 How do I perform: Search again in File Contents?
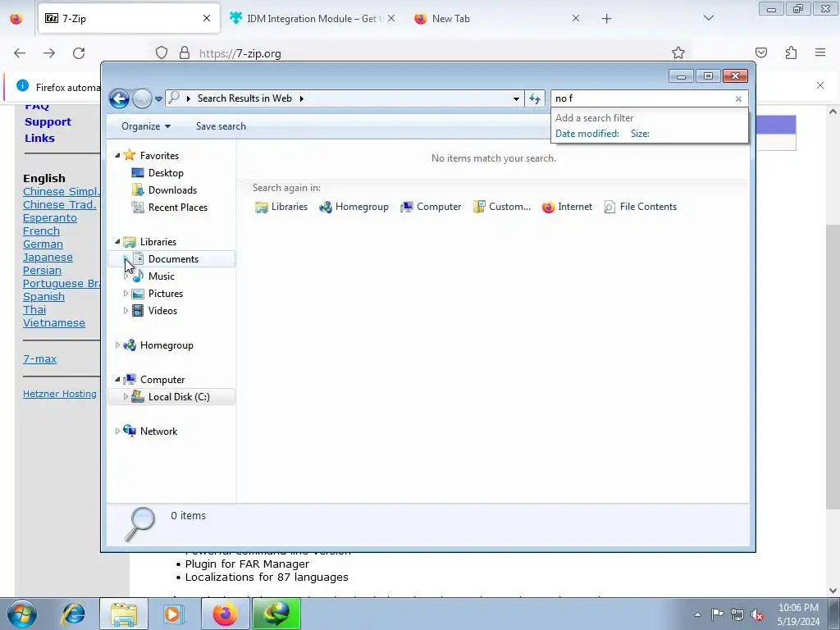point(640,207)
